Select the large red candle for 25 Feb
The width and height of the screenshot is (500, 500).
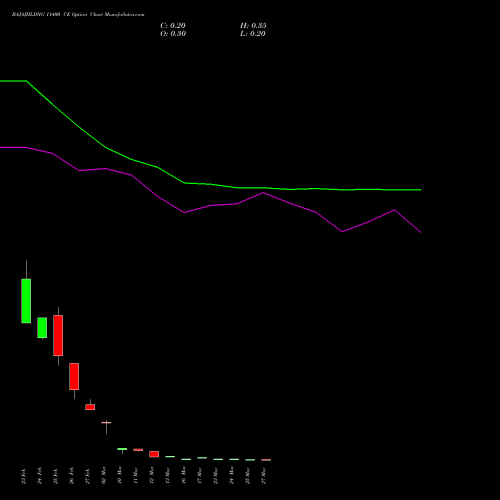(58, 335)
